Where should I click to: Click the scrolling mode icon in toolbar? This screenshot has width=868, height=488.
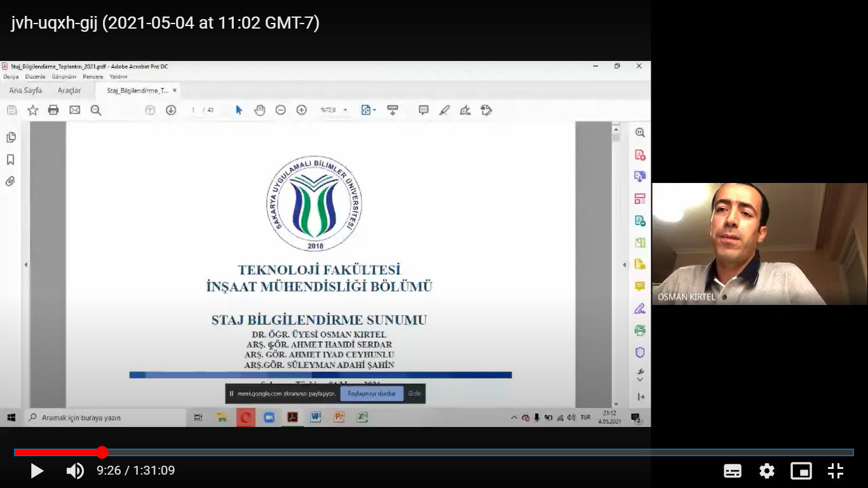point(392,110)
